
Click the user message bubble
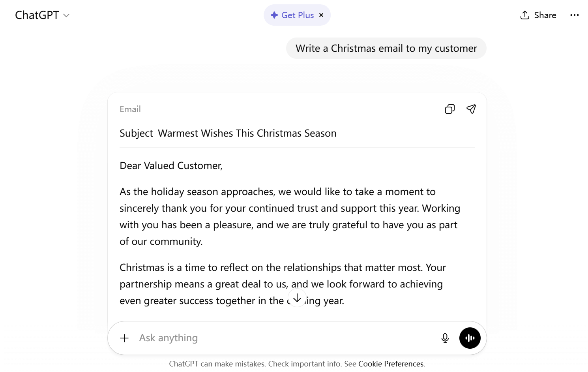tap(386, 48)
